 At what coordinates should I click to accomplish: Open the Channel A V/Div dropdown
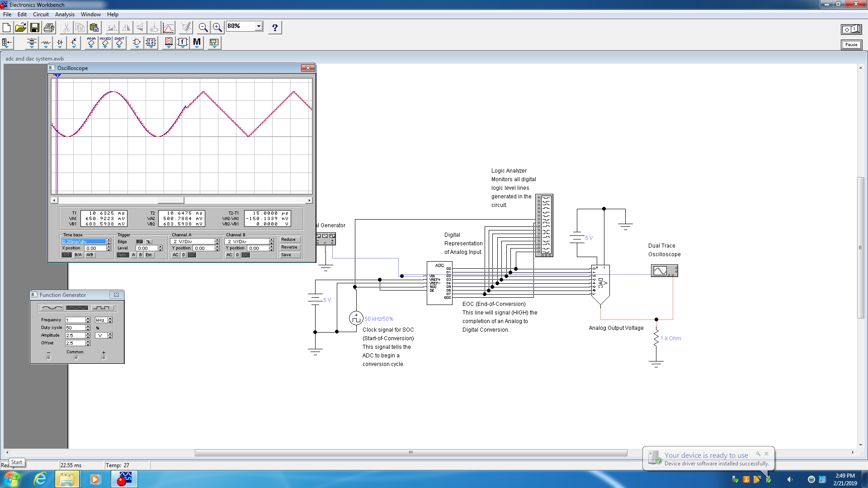(217, 241)
